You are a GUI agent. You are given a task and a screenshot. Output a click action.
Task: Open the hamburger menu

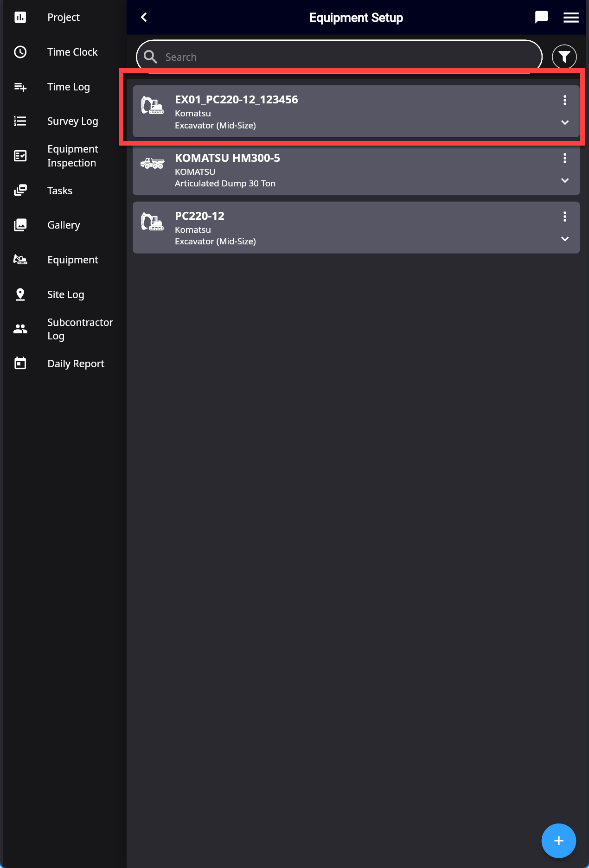(571, 18)
